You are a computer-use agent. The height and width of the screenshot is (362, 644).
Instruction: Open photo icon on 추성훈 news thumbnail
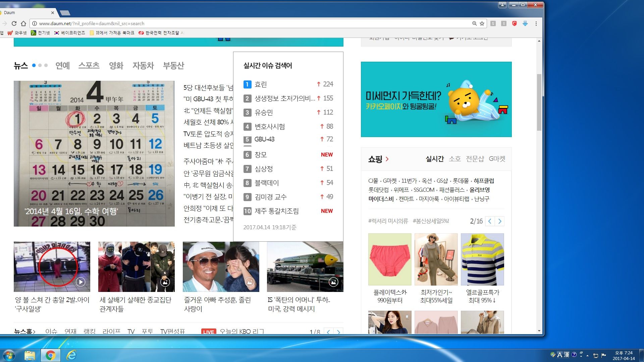pyautogui.click(x=250, y=282)
